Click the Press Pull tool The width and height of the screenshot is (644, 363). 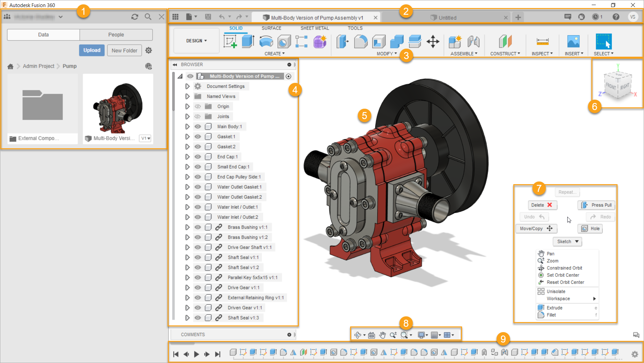click(596, 205)
